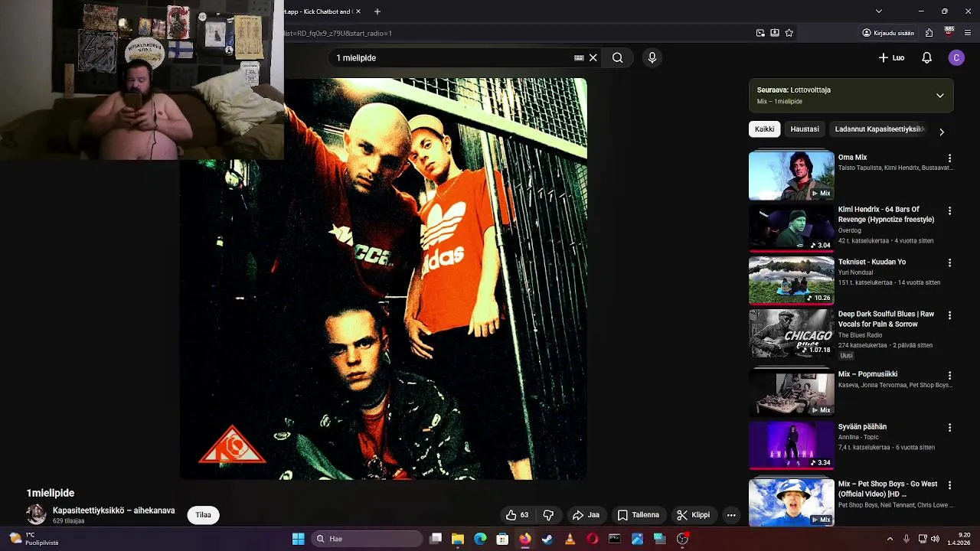Select the Haustasi filter chip

point(805,129)
